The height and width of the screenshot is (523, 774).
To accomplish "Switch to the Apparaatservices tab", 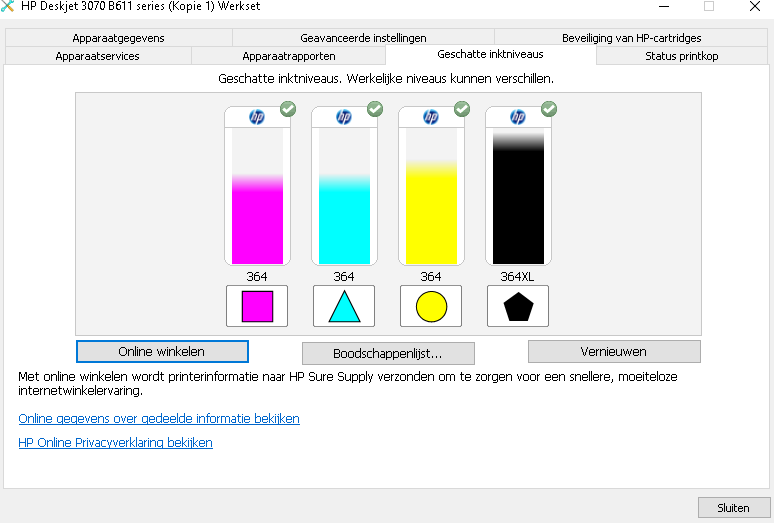I will coord(97,56).
